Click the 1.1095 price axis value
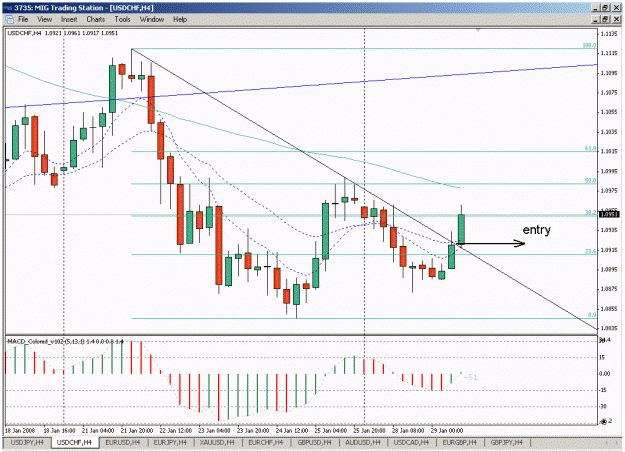625x452 pixels. click(x=609, y=73)
